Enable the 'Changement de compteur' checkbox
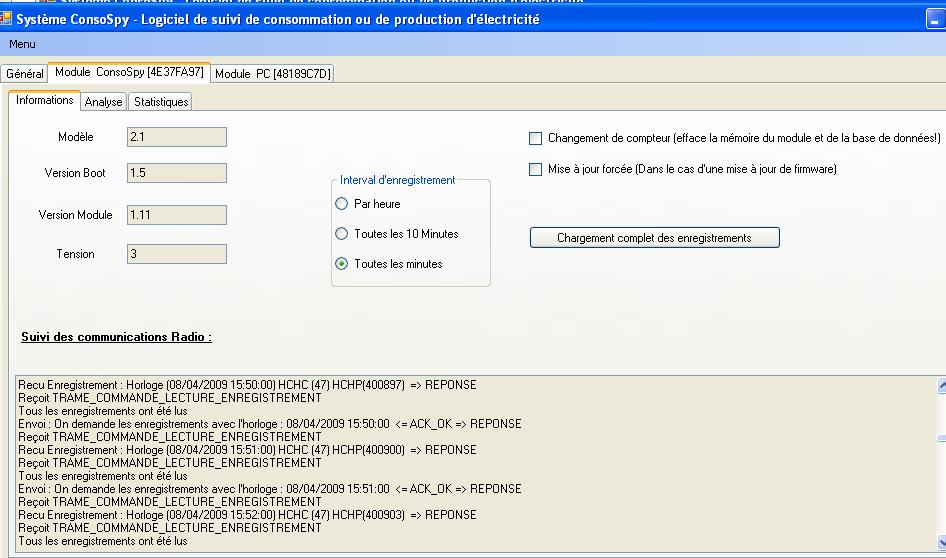The image size is (946, 558). (536, 138)
